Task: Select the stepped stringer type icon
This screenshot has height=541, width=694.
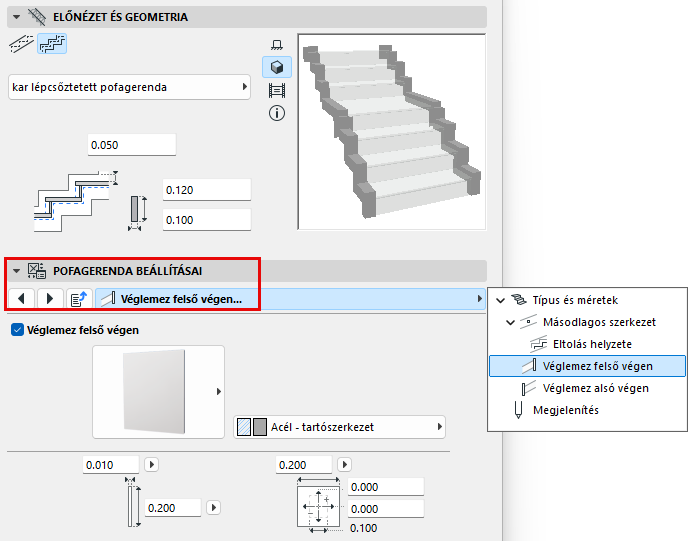Action: tap(52, 44)
